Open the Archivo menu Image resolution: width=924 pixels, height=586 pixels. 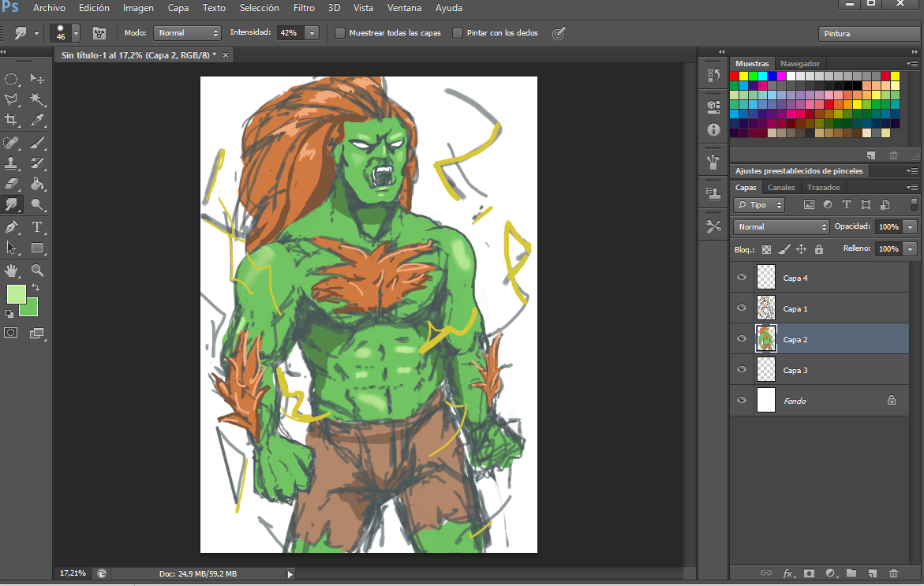point(49,8)
